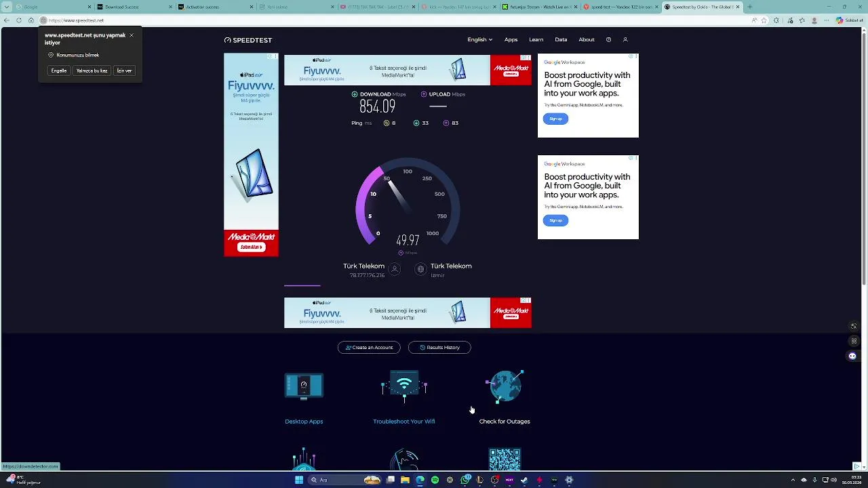This screenshot has height=488, width=868.
Task: Click the idle ping icon showing 8
Action: 387,123
